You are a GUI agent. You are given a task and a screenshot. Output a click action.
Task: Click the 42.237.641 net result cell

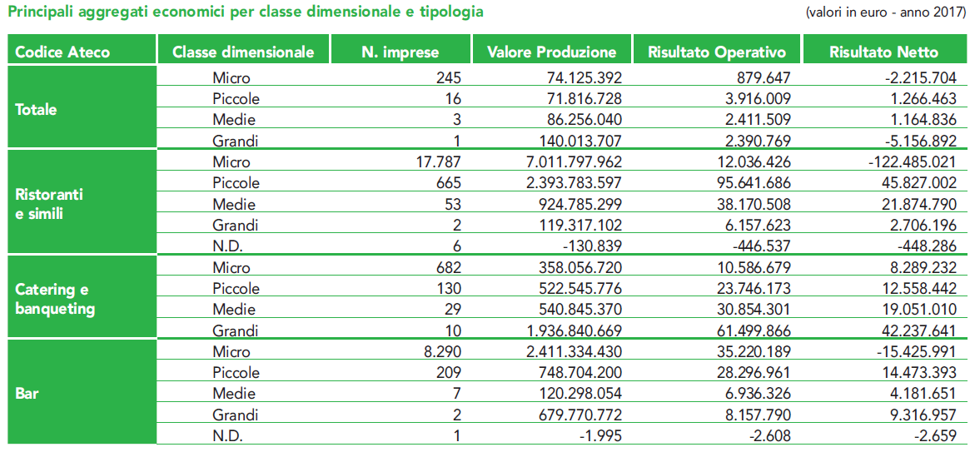click(x=909, y=330)
